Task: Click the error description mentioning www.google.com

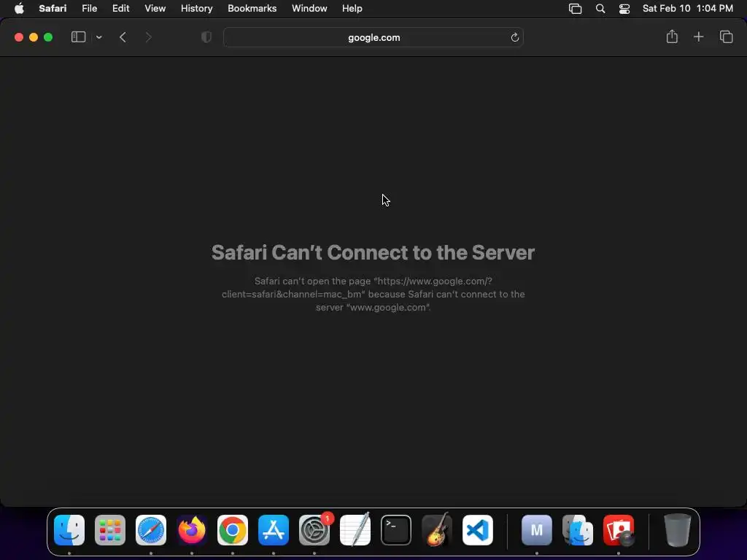Action: click(373, 295)
